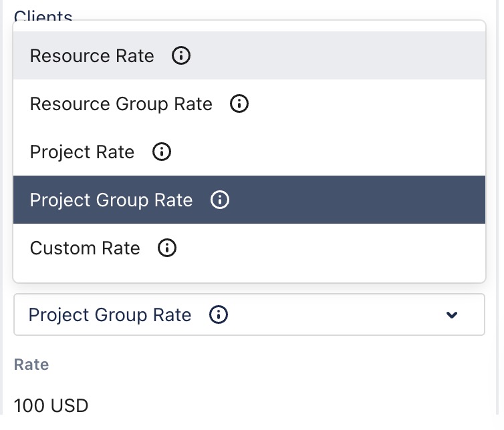Select the Resource Rate option
The width and height of the screenshot is (504, 430).
(x=92, y=56)
